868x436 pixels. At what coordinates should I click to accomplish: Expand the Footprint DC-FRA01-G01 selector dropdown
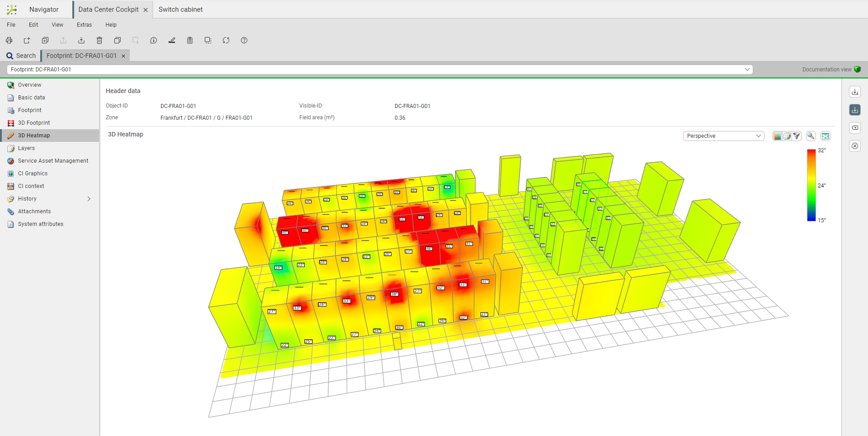747,69
